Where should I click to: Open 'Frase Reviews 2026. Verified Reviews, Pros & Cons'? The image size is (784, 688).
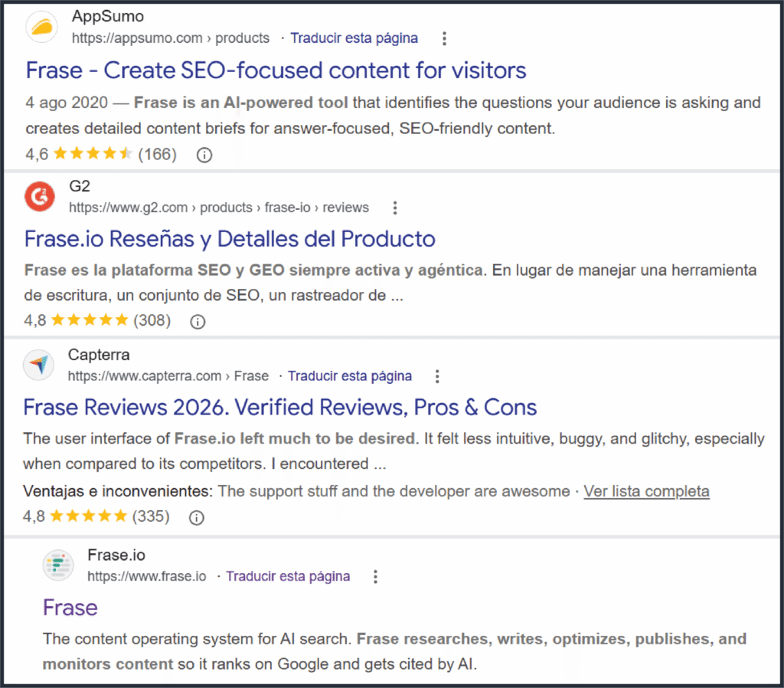click(x=280, y=408)
